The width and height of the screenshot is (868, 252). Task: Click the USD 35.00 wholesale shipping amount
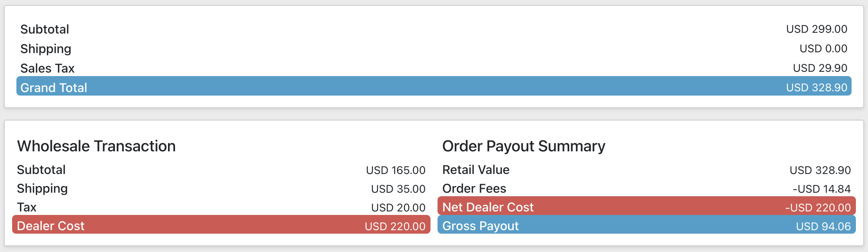[x=398, y=189]
